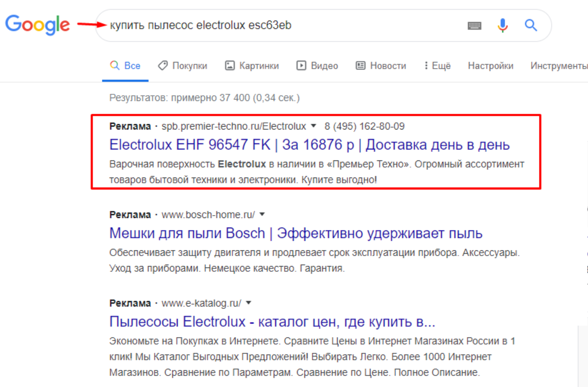The height and width of the screenshot is (387, 588).
Task: Click the Обеспечивает защиту двигателя description
Action: 314,260
